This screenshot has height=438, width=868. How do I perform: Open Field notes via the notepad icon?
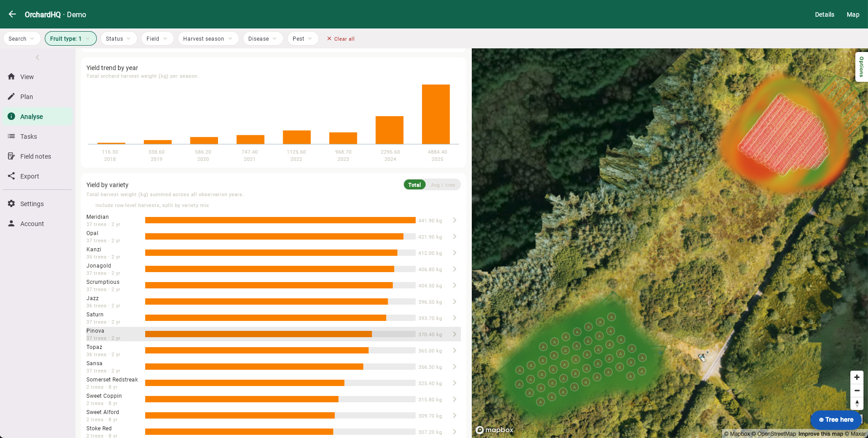coord(11,156)
